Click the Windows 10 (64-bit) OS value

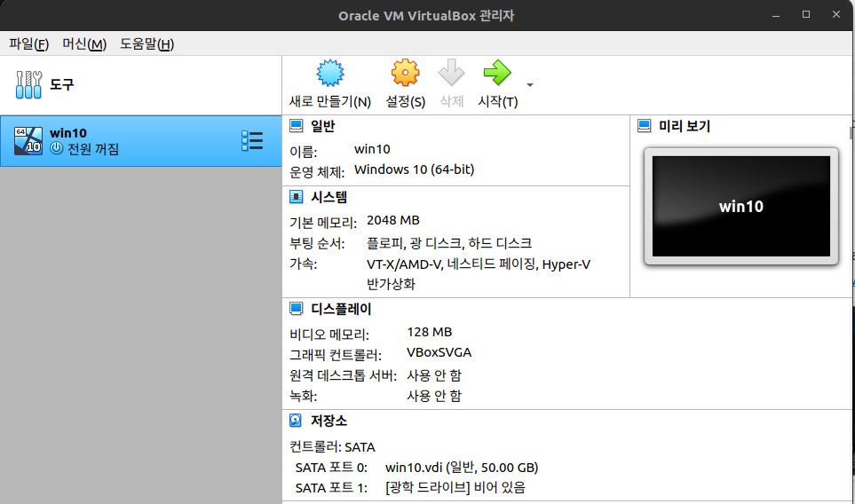click(415, 169)
